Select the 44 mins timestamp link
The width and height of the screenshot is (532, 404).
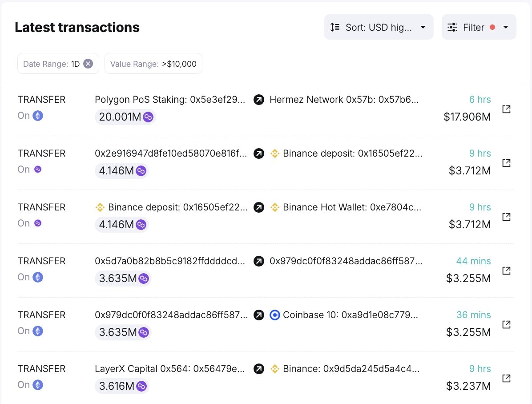(474, 261)
